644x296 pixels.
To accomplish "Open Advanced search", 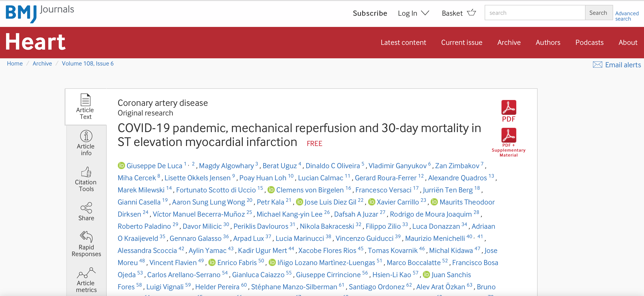I will (x=627, y=16).
